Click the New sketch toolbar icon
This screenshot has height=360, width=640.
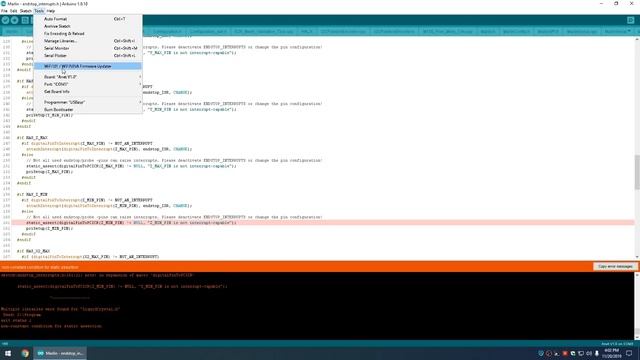tap(25, 20)
